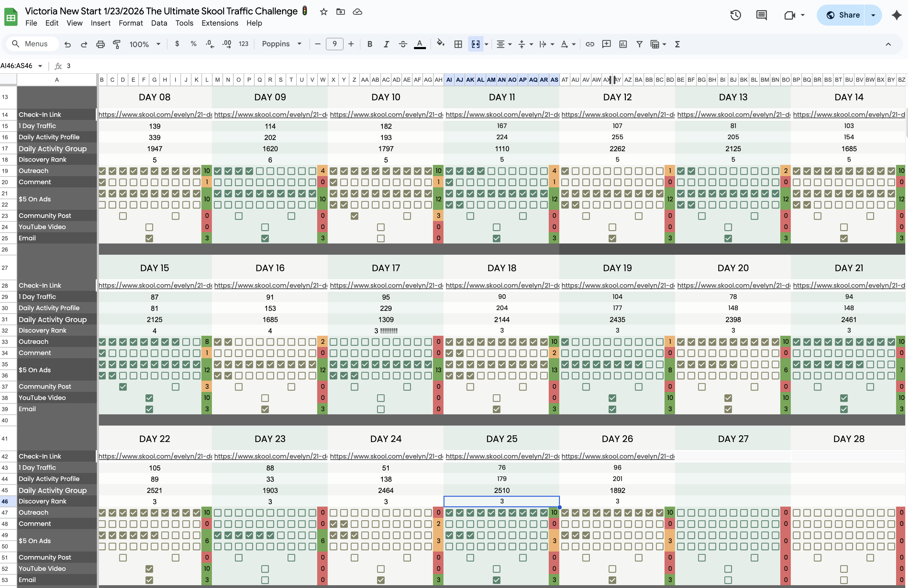
Task: Check Day 10 Community Post first checkbox
Action: (354, 216)
